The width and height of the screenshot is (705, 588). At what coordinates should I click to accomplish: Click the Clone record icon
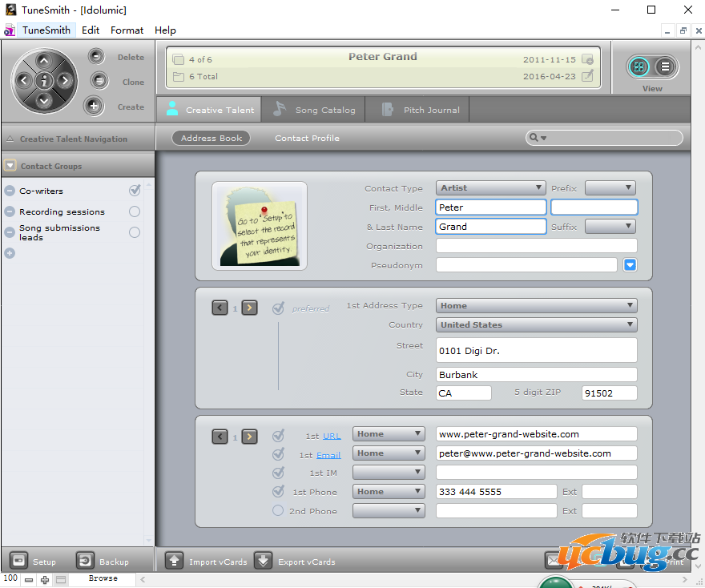tap(99, 81)
